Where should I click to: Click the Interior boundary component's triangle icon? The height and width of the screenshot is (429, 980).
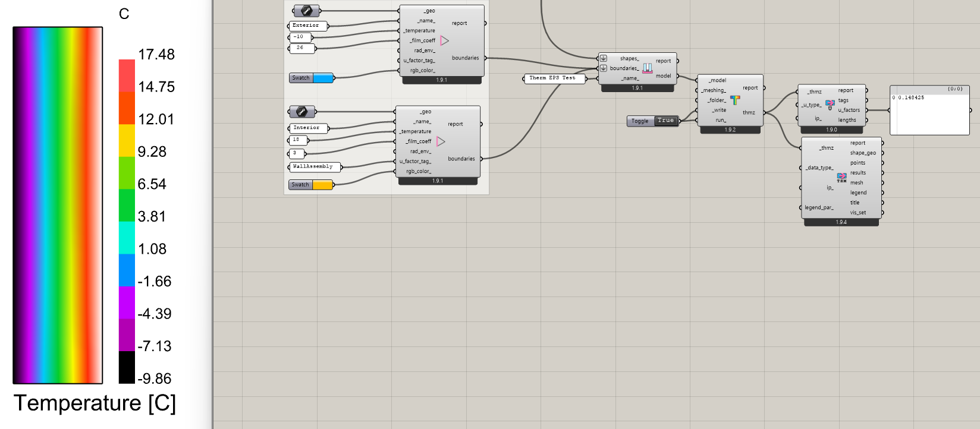(441, 141)
